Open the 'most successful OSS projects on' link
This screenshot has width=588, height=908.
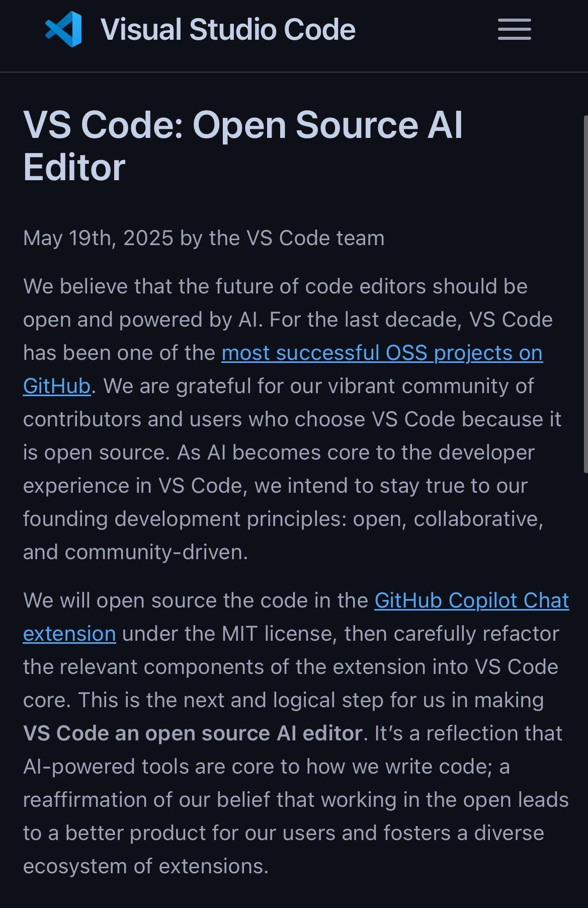[x=382, y=353]
